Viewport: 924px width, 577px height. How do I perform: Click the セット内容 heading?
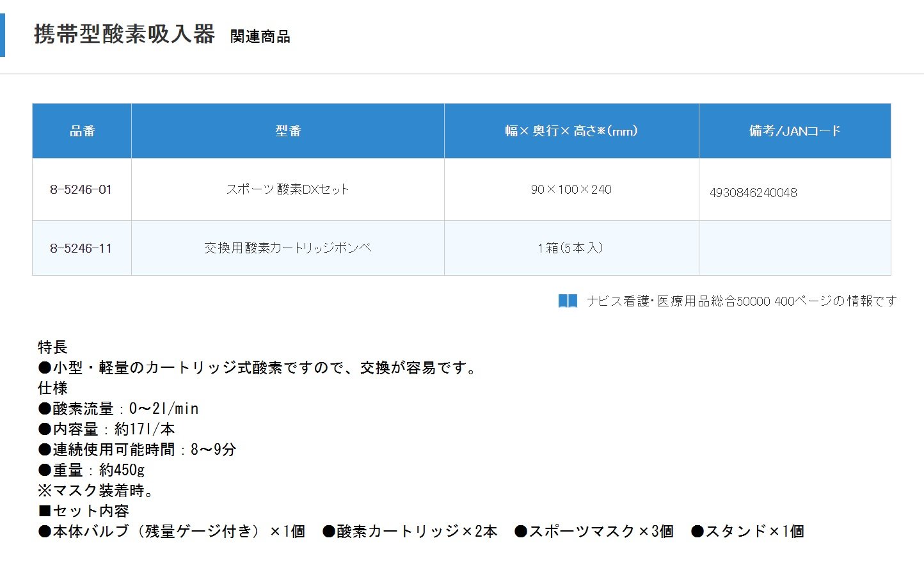[x=84, y=511]
